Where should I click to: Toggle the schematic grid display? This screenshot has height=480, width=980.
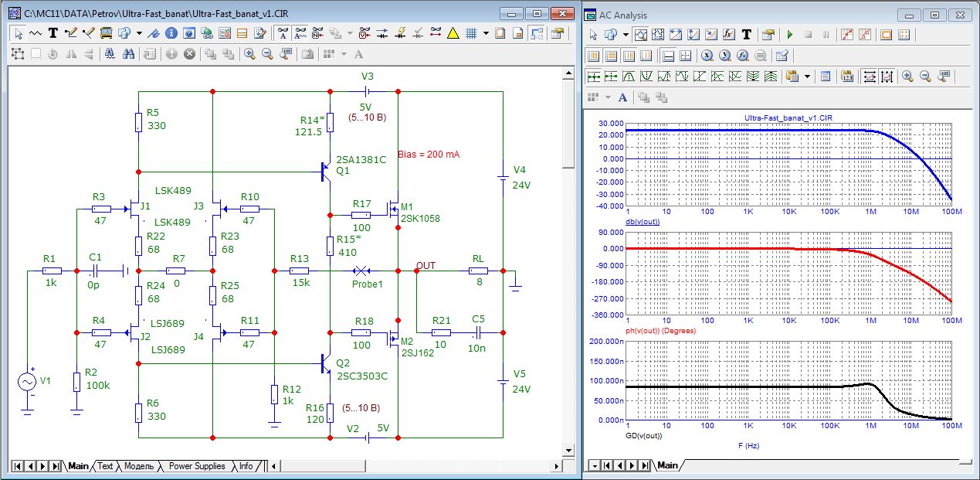(470, 33)
